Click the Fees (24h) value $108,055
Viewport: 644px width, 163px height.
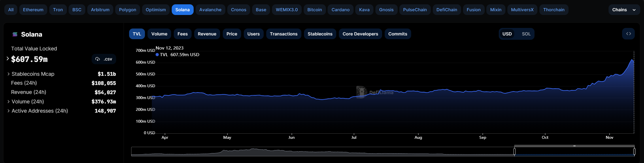(x=104, y=83)
